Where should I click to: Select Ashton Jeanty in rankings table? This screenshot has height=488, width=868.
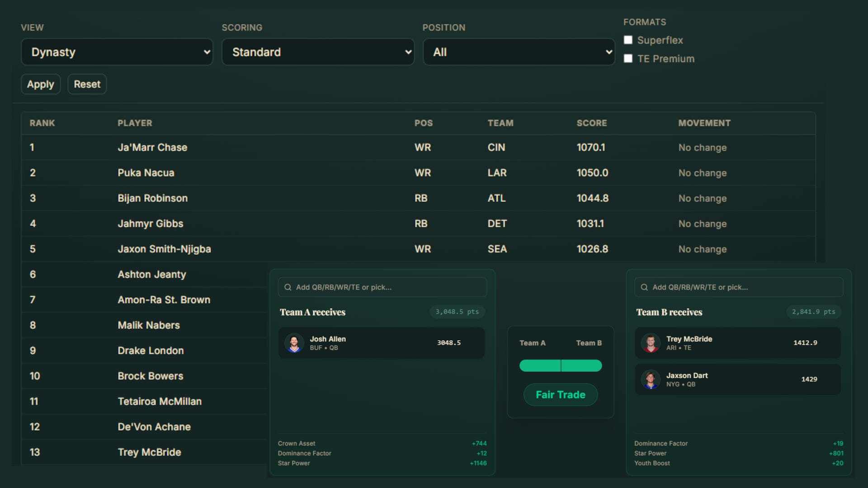pos(152,274)
